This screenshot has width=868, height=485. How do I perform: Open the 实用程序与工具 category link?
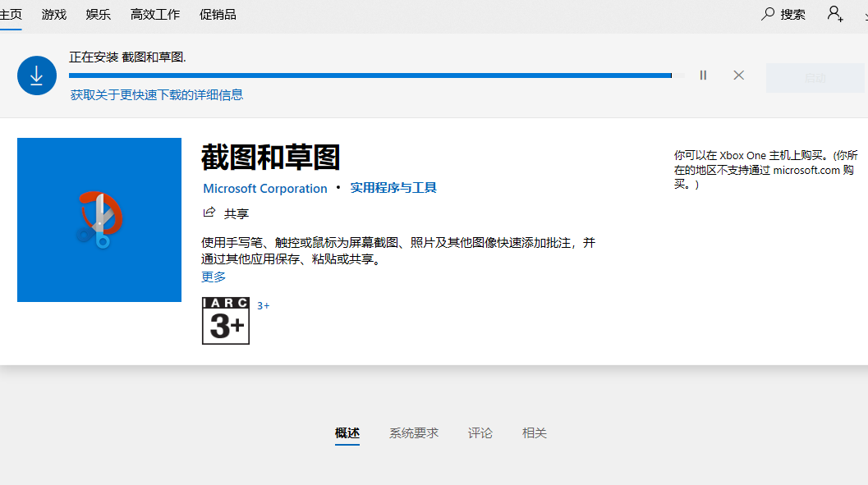[393, 188]
